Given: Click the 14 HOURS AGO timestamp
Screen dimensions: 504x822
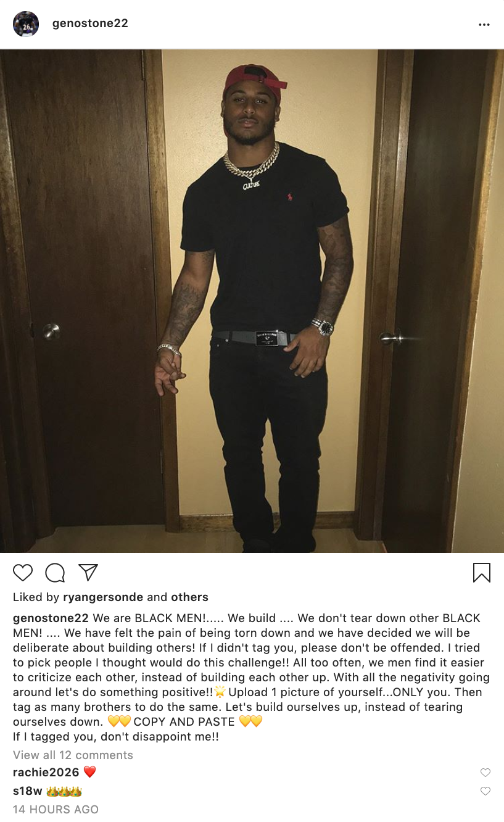Looking at the screenshot, I should (56, 809).
